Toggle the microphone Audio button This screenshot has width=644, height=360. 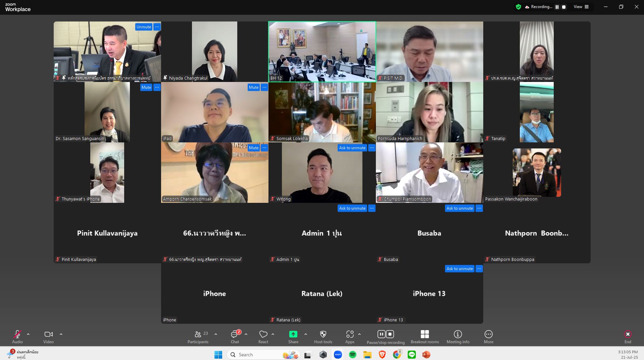point(17,336)
